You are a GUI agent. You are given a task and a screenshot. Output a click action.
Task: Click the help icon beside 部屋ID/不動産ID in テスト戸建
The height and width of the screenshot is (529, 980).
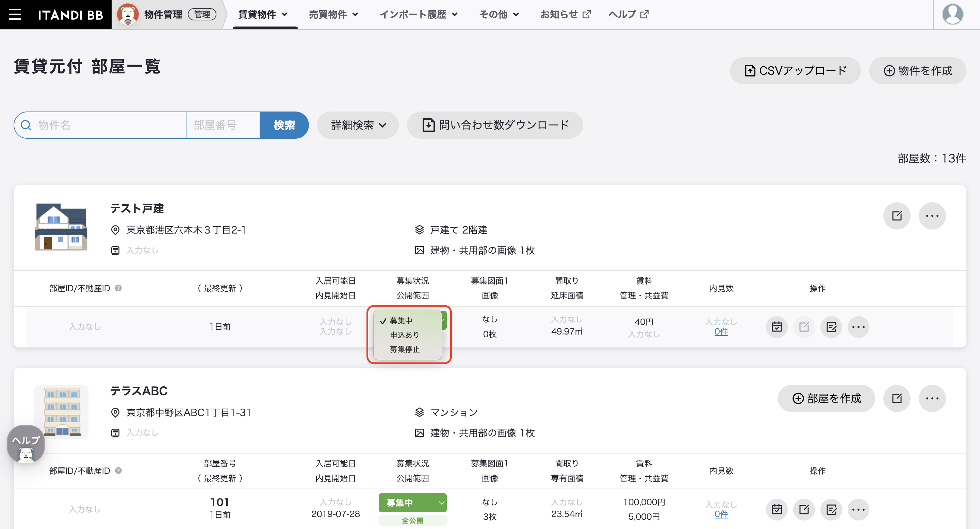coord(118,288)
